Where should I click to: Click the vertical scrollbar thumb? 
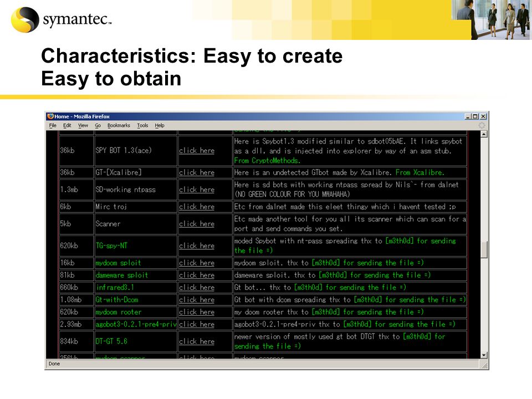tap(484, 249)
